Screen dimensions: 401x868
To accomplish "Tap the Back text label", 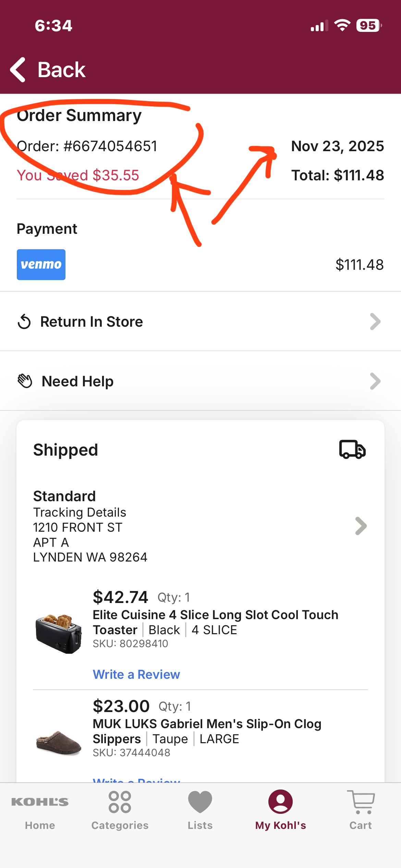I will [61, 70].
